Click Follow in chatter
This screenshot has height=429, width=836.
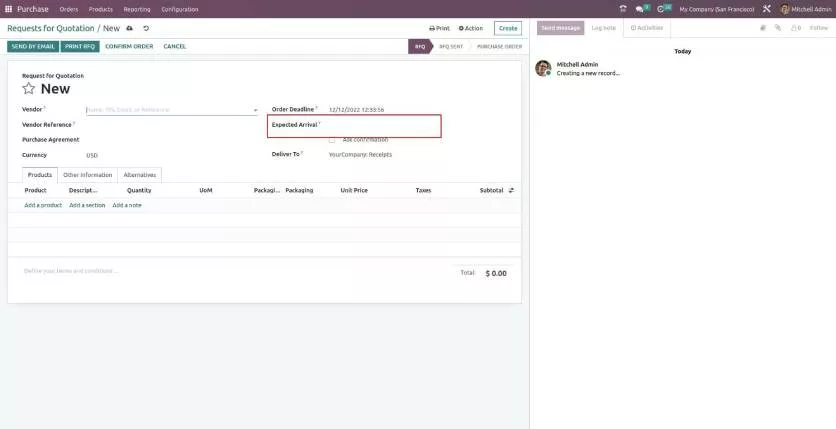pyautogui.click(x=819, y=28)
